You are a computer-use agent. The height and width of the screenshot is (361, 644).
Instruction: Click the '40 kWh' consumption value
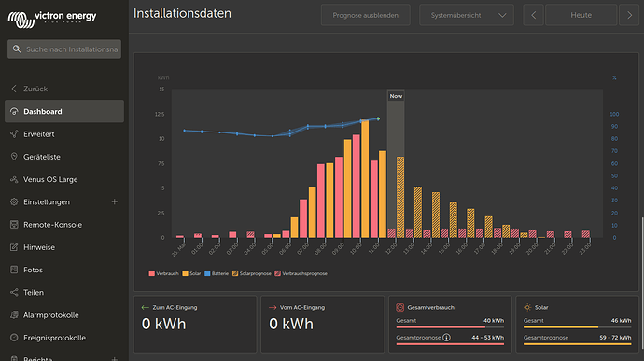tap(494, 320)
